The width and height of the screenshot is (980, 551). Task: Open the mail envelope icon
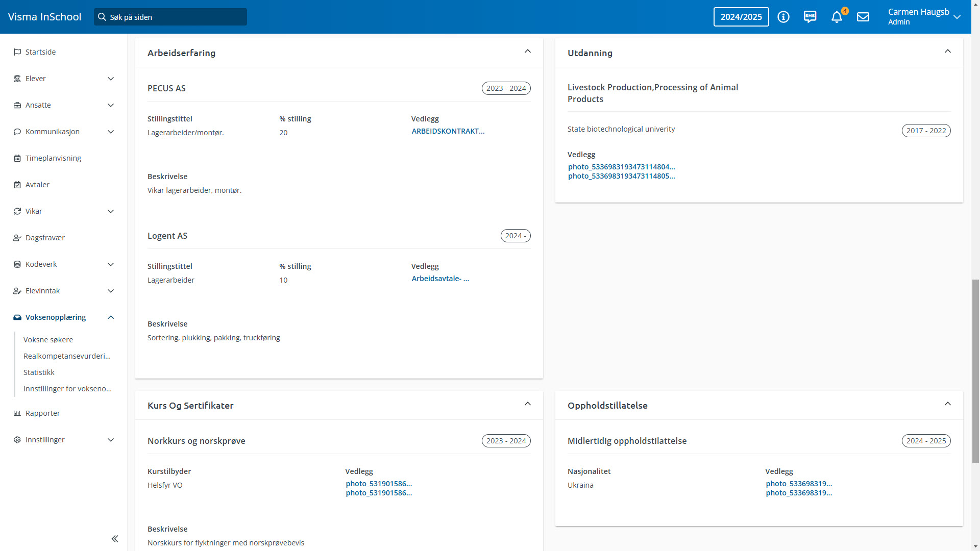(x=863, y=17)
